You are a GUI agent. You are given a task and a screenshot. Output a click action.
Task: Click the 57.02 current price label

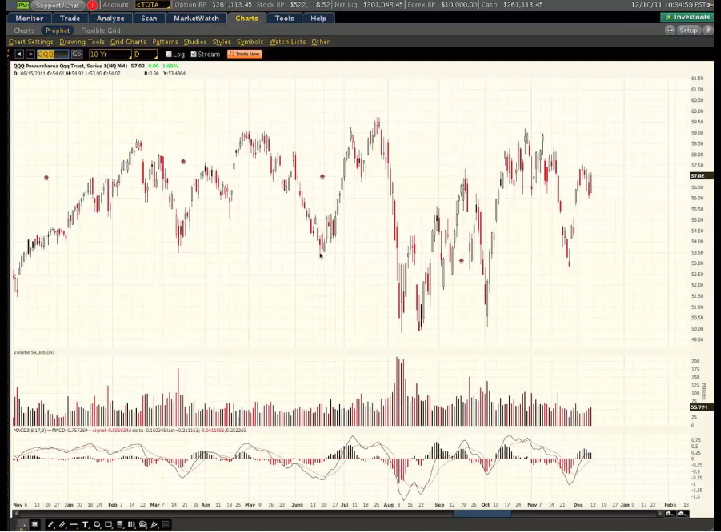click(701, 176)
